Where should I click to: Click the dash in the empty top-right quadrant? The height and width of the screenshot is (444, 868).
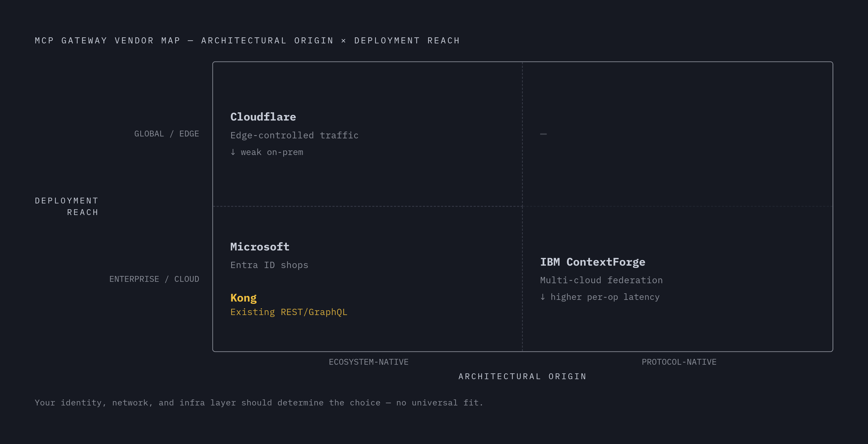pos(543,134)
